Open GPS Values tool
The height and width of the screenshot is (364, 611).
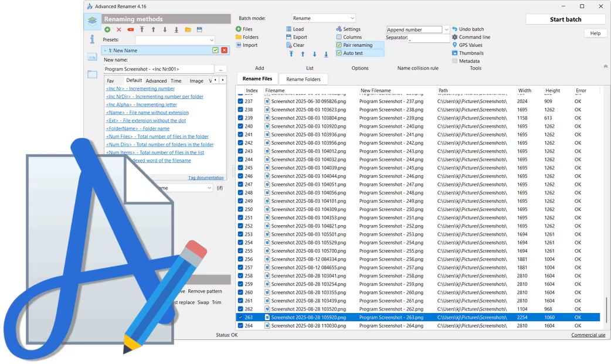coord(454,45)
